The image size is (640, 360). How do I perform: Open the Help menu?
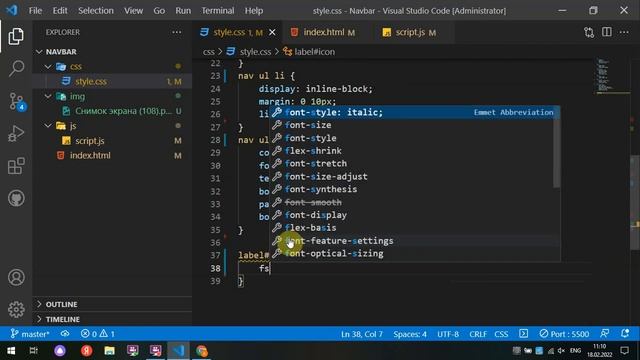coord(254,11)
